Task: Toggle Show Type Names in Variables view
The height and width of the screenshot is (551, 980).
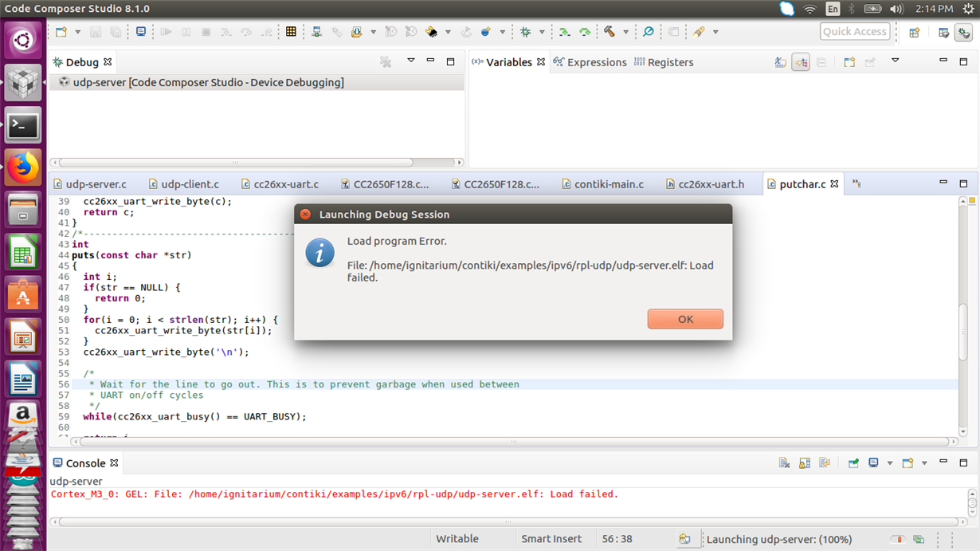Action: [781, 62]
